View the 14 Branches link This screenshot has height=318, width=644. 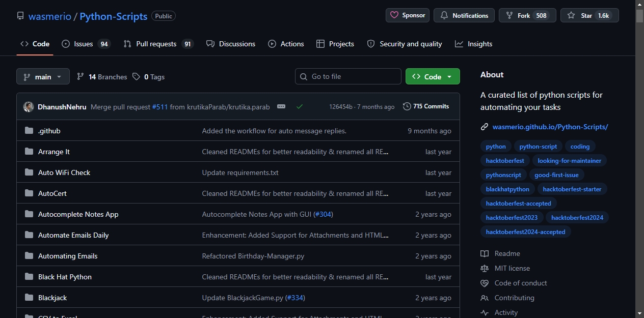coord(102,77)
